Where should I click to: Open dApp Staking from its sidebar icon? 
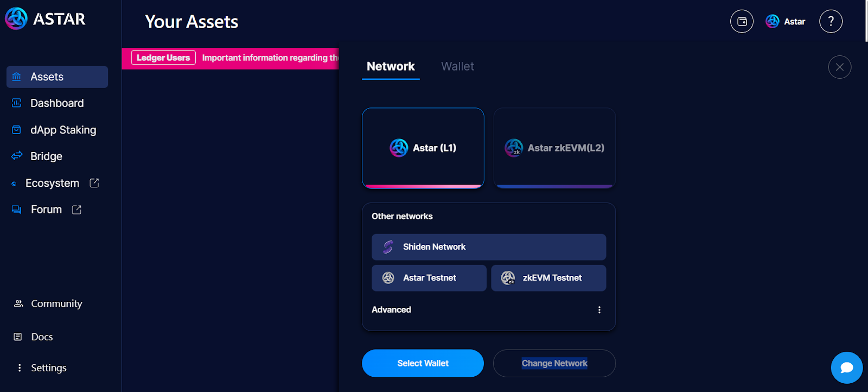16,129
